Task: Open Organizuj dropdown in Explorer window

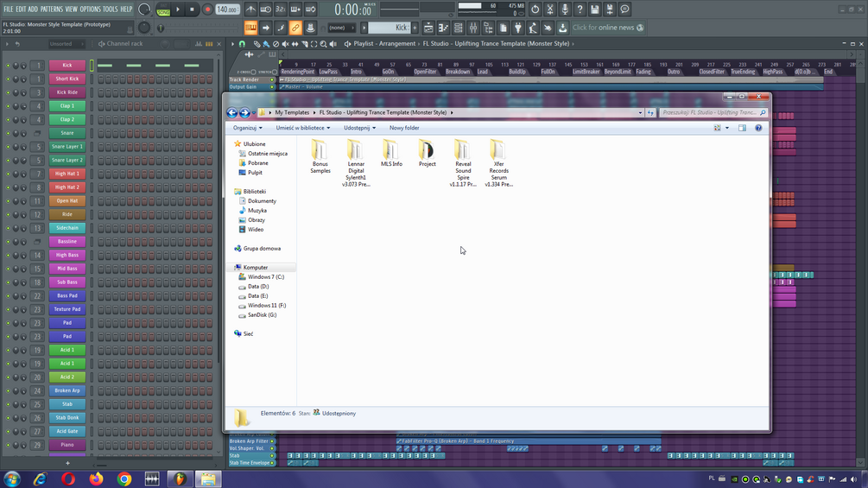Action: [x=248, y=128]
